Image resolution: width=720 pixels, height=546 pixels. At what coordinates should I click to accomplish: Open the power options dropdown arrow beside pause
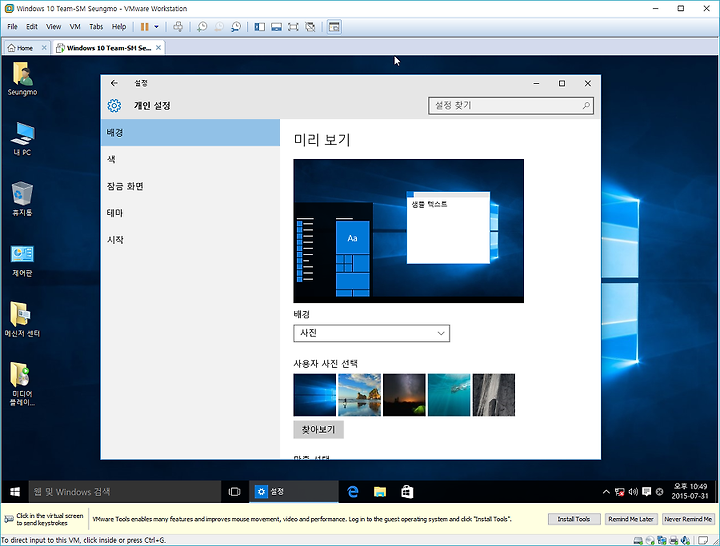[x=156, y=27]
